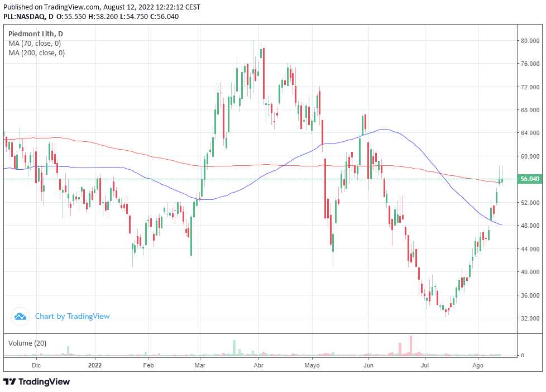546x392 pixels.
Task: Click the 40.000 price axis label
Action: click(530, 272)
